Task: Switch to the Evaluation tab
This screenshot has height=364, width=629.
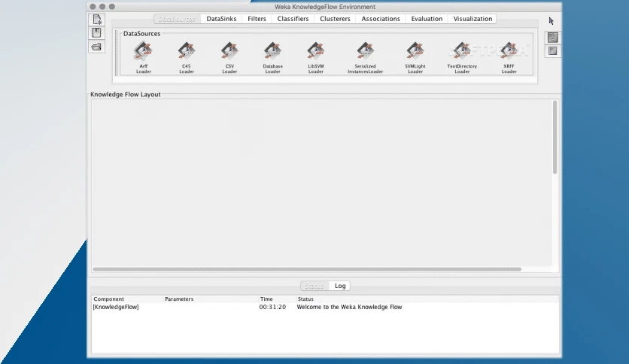Action: point(427,19)
